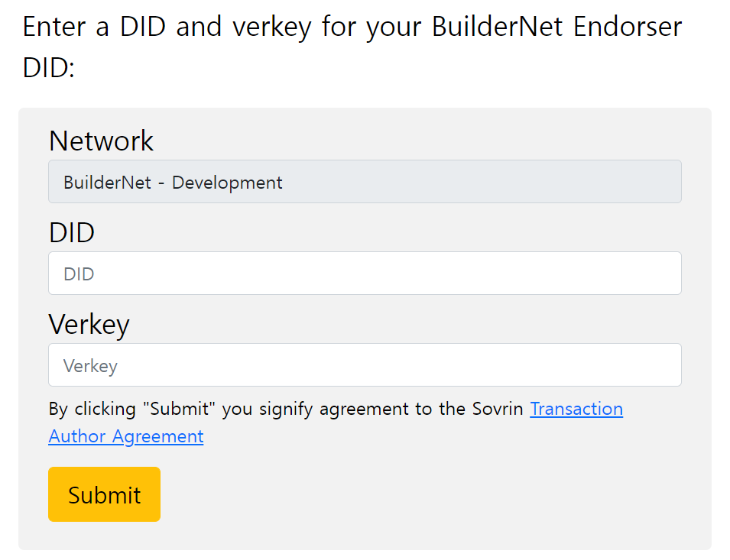Click the quoted "Submit" word in agreement text
The width and height of the screenshot is (730, 560).
[179, 409]
